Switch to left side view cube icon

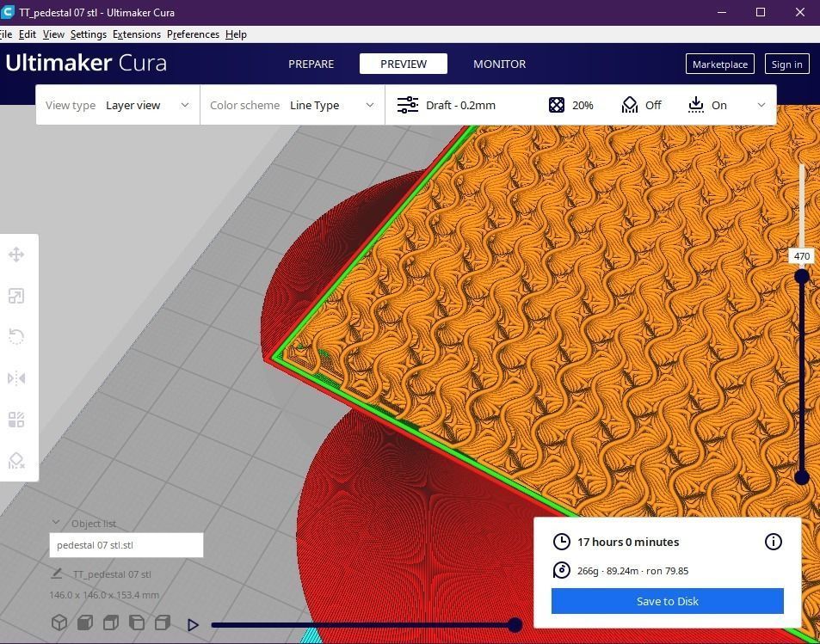[x=137, y=622]
